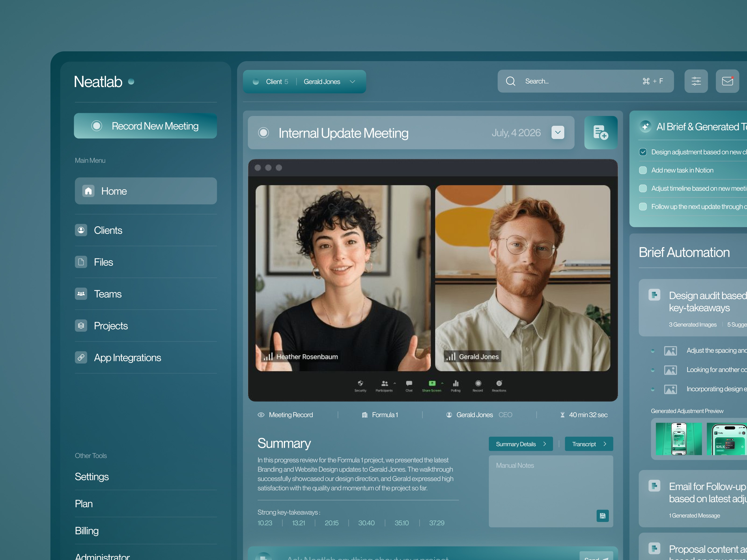Expand Participants options caret
Viewport: 747px width, 560px height.
pyautogui.click(x=395, y=383)
